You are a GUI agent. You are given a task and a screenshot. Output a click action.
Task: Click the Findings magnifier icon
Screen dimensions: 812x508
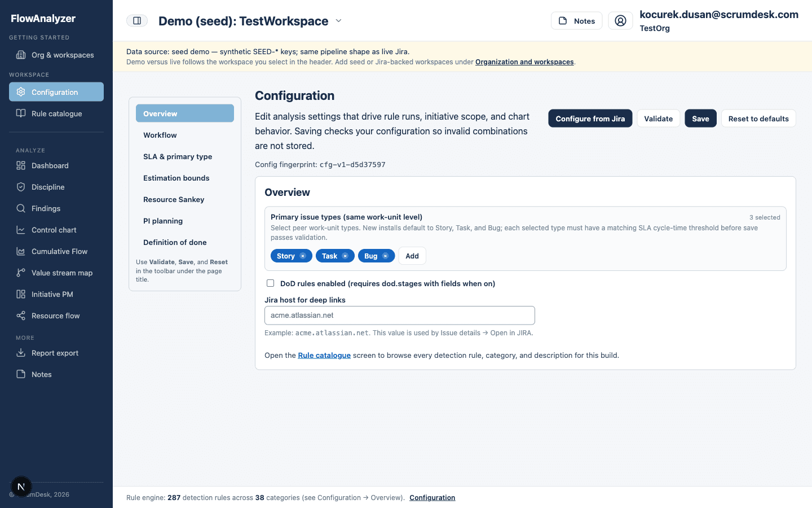tap(21, 208)
